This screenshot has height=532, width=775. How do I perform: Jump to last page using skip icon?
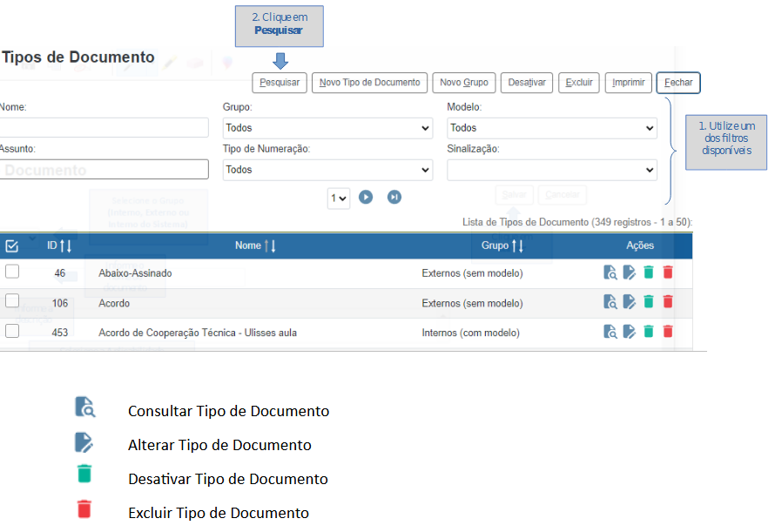tap(394, 198)
